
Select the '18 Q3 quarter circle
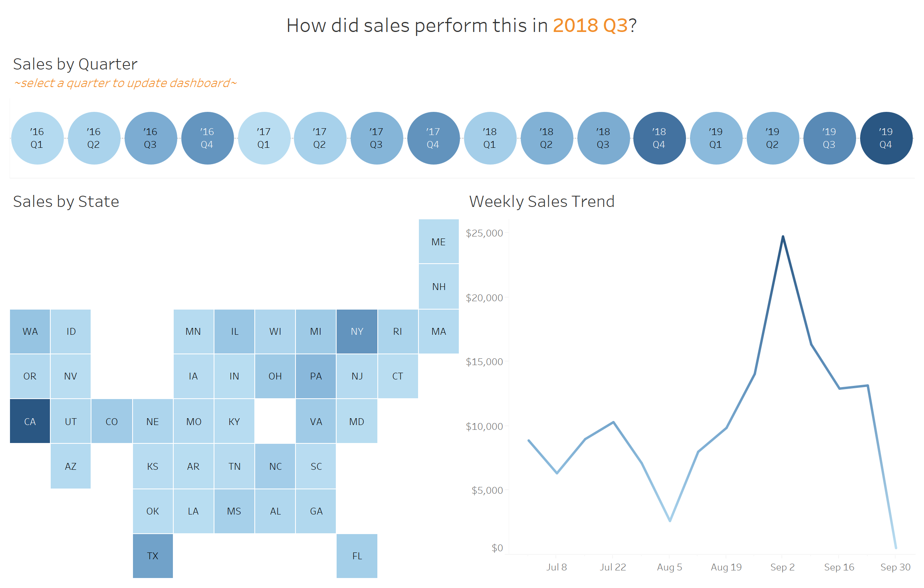point(603,138)
